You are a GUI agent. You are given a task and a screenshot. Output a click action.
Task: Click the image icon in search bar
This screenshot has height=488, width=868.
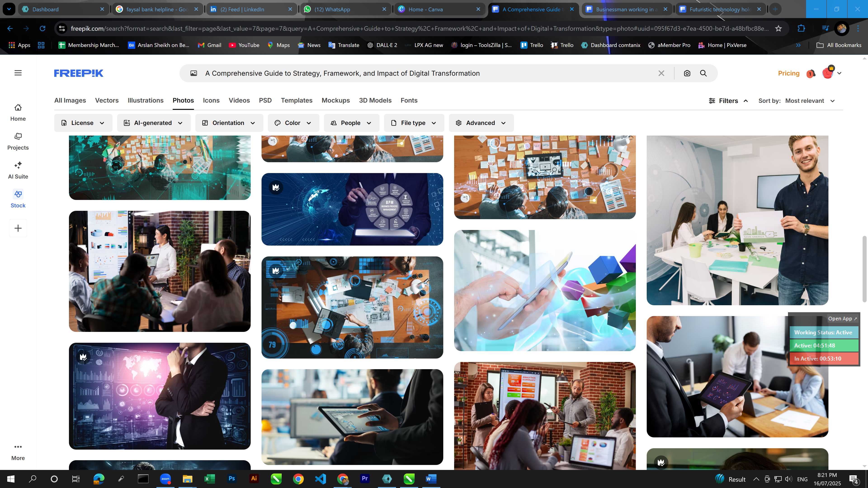click(x=194, y=73)
